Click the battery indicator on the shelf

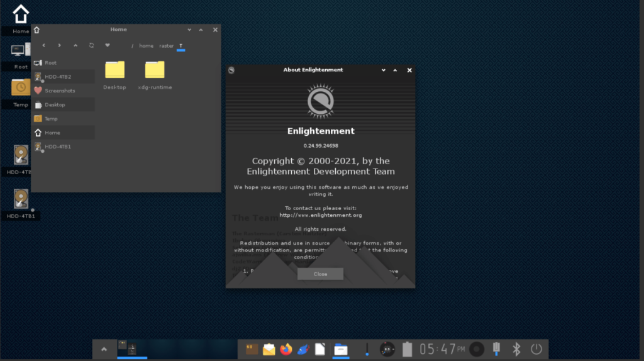[407, 349]
